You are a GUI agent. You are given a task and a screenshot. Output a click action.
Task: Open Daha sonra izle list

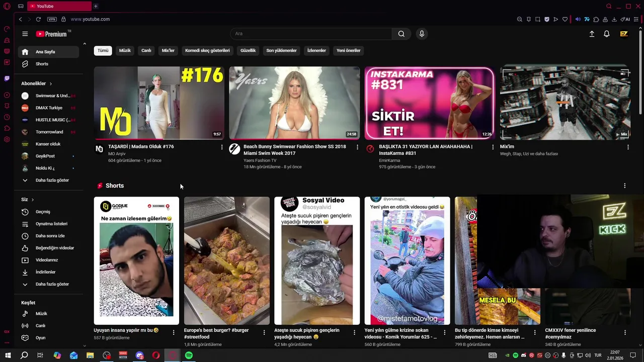coord(48,236)
